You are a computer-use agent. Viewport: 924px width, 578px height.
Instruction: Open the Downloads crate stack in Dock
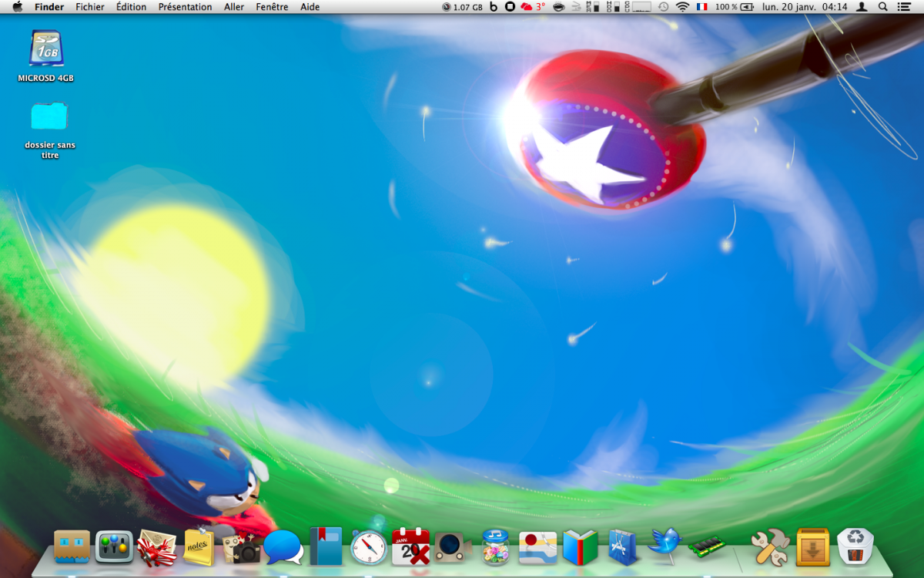point(812,547)
